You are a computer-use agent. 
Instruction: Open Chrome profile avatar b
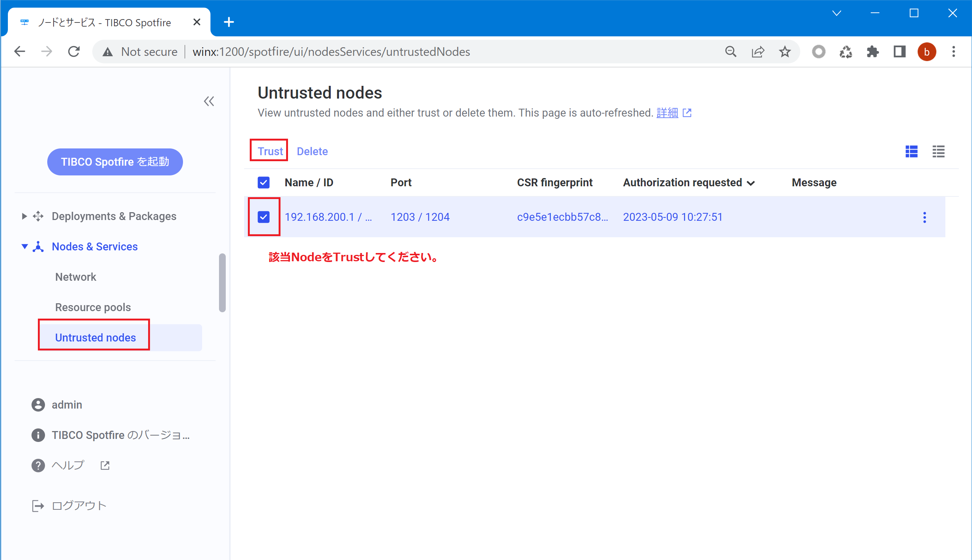coord(927,51)
